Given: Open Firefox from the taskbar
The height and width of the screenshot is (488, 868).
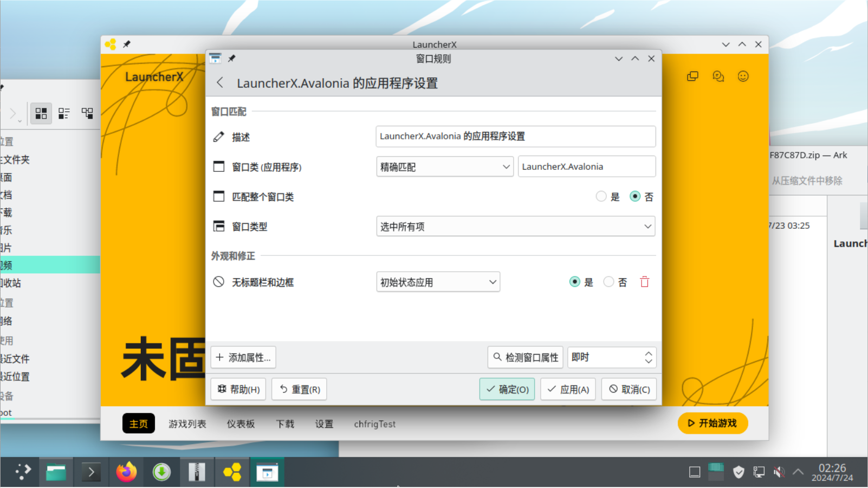Looking at the screenshot, I should tap(126, 472).
